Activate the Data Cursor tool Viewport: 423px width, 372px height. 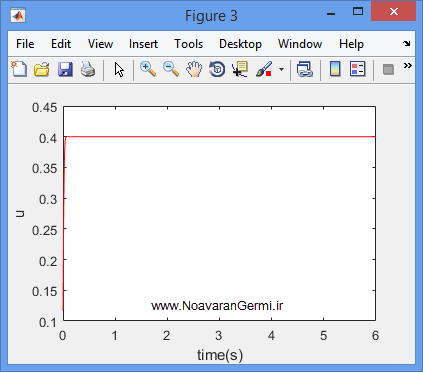point(240,69)
